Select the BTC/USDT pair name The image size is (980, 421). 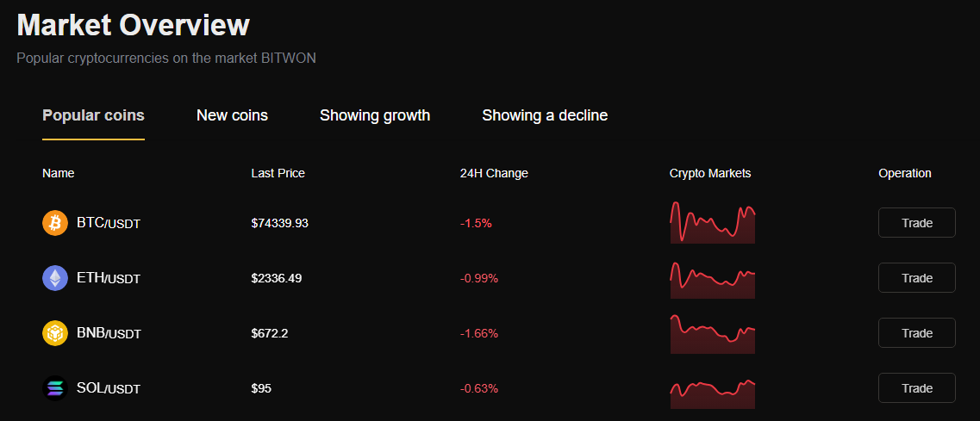pos(109,223)
